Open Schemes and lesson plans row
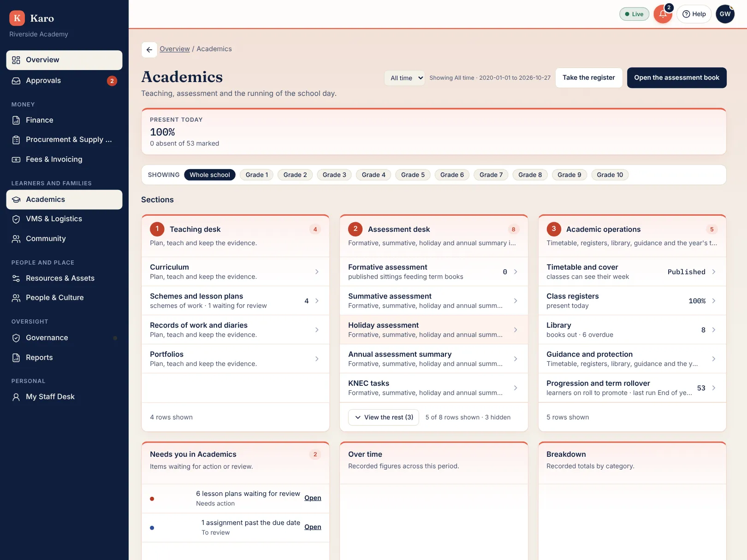This screenshot has height=560, width=747. coord(235,301)
